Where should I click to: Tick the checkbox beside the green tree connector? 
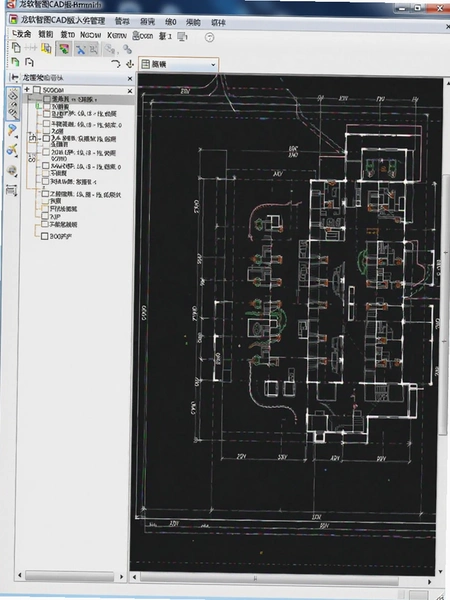tap(46, 106)
